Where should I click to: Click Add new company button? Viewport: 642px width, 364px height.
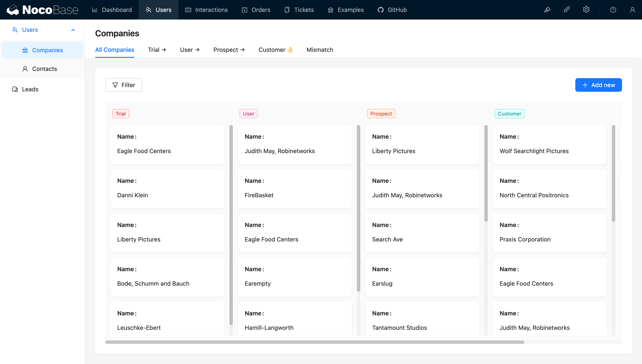click(x=599, y=85)
